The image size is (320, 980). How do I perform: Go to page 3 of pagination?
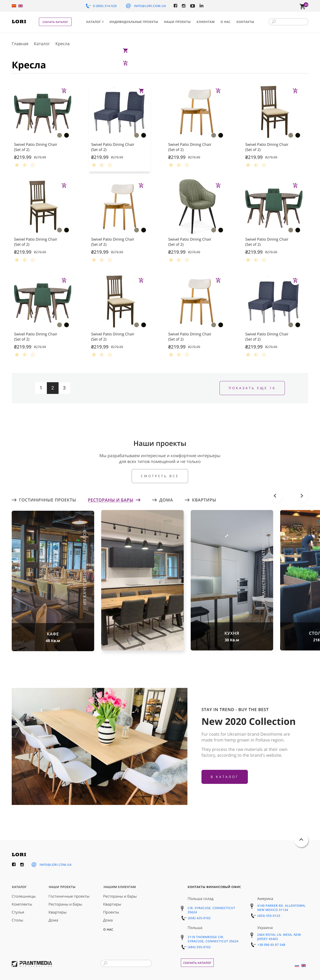click(x=64, y=388)
